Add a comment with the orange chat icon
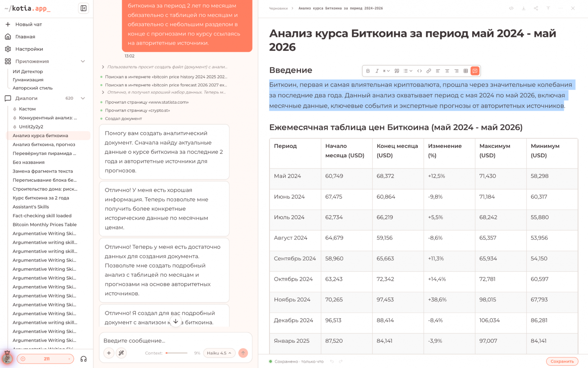 [x=475, y=71]
